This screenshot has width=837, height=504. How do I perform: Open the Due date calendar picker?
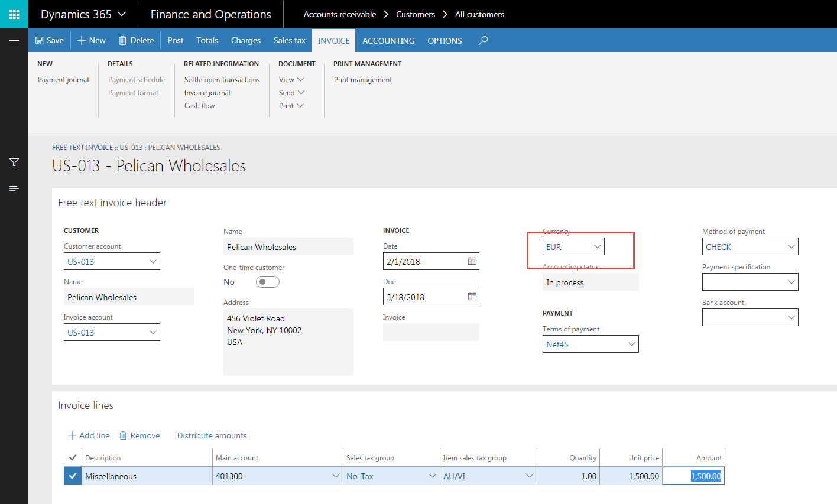point(472,297)
